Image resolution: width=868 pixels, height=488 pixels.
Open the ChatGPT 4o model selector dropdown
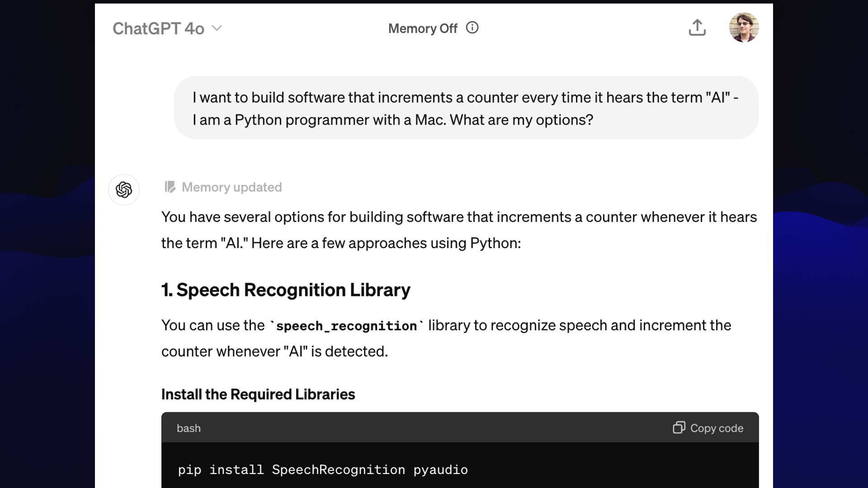(167, 28)
